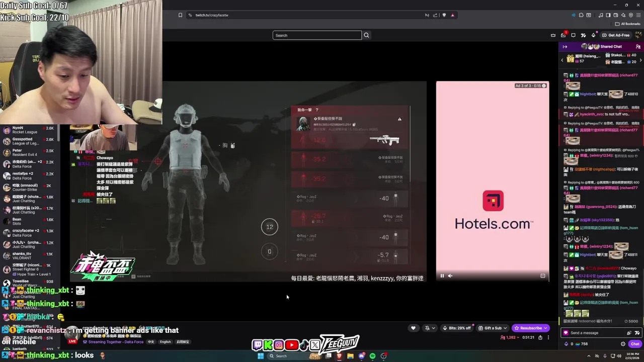Image resolution: width=644 pixels, height=362 pixels.
Task: Open browser hamburger main menu
Action: (x=637, y=15)
